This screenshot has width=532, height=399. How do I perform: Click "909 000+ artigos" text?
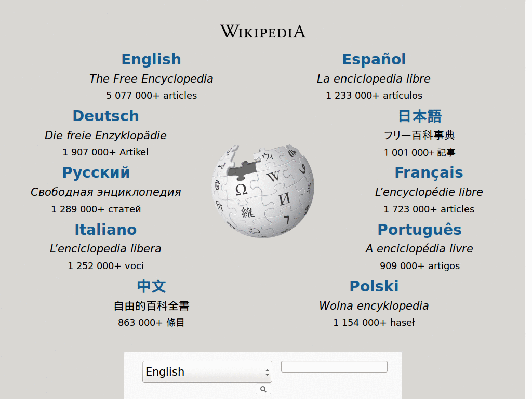[420, 265]
